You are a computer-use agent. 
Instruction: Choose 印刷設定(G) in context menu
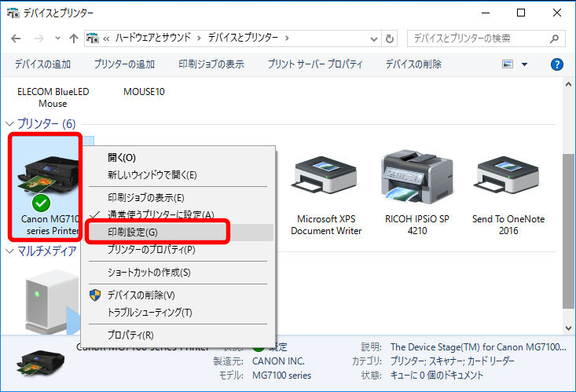178,233
